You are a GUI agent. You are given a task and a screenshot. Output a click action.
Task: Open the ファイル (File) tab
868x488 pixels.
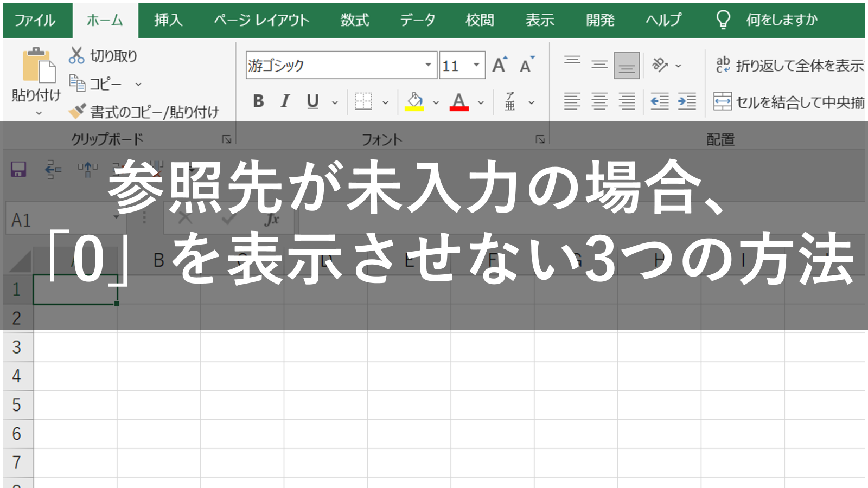point(35,20)
